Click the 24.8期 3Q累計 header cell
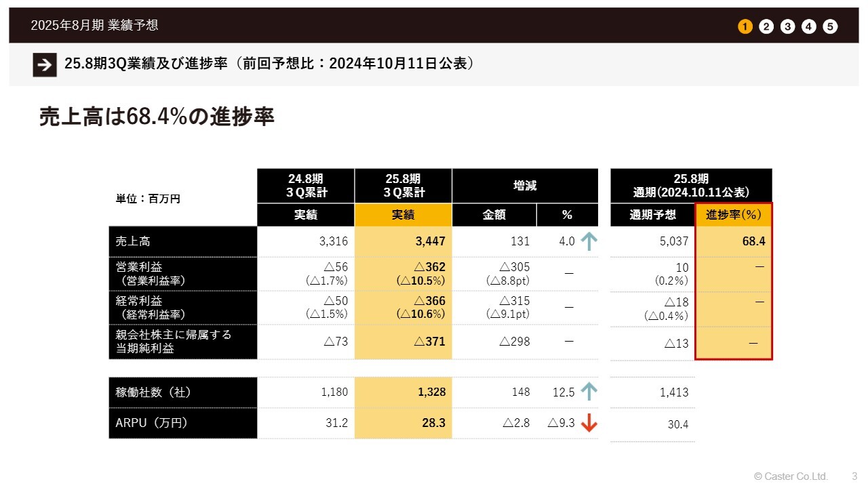The width and height of the screenshot is (868, 488). [306, 186]
